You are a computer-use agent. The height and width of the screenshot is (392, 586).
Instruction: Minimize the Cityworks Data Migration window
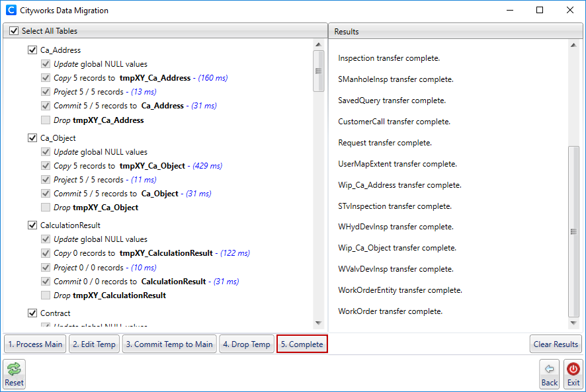510,10
